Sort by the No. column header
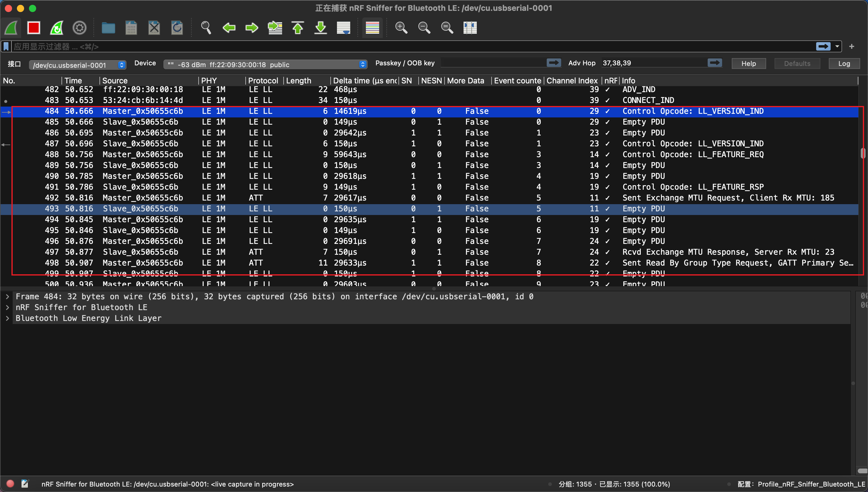This screenshot has height=492, width=868. [x=31, y=80]
